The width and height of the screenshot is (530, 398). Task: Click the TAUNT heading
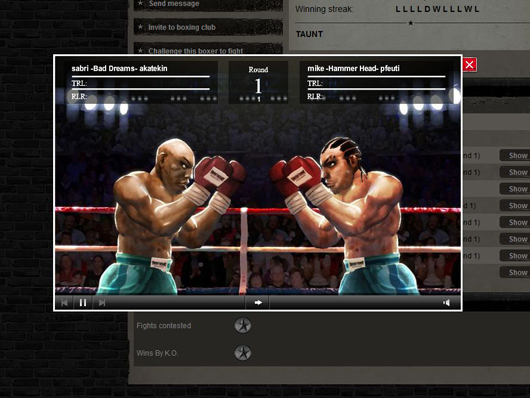(x=309, y=34)
